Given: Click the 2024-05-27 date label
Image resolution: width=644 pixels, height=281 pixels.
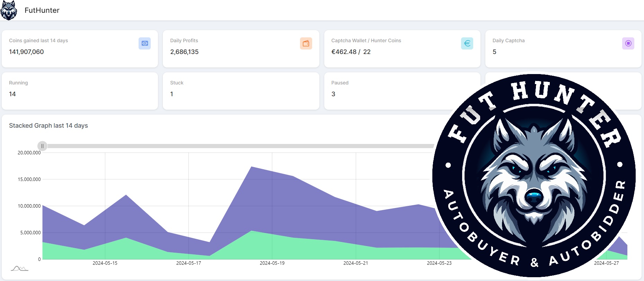Looking at the screenshot, I should point(606,263).
